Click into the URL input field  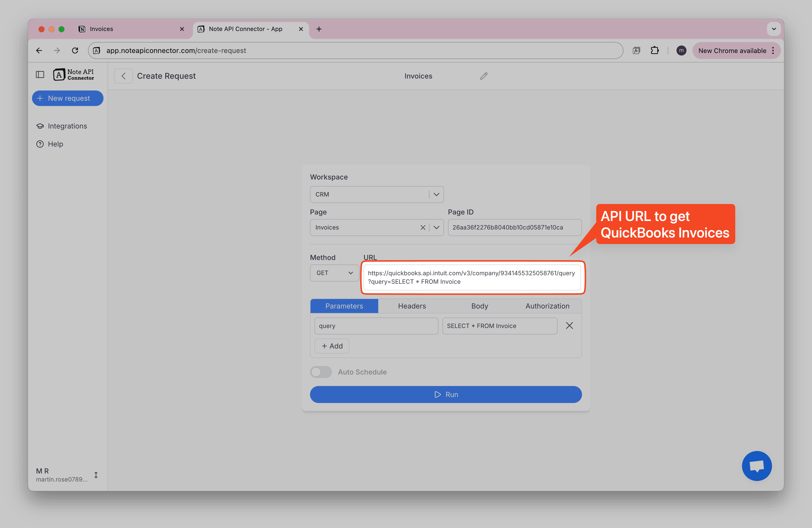click(x=472, y=277)
